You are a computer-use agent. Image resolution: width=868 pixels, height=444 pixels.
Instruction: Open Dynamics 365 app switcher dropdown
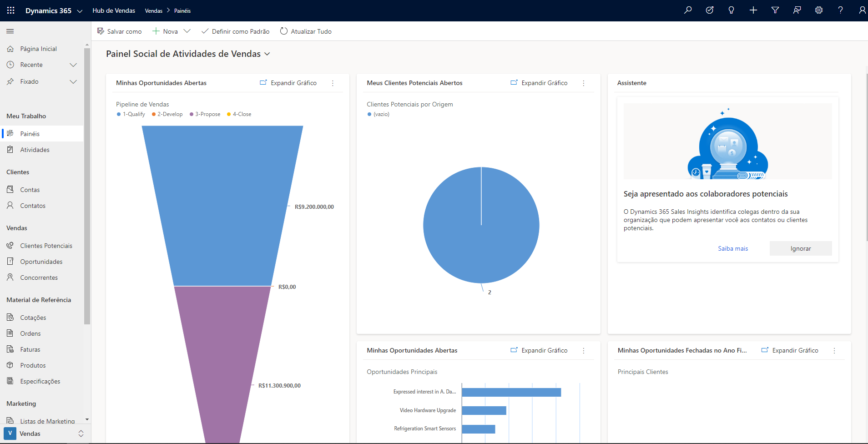(x=80, y=11)
